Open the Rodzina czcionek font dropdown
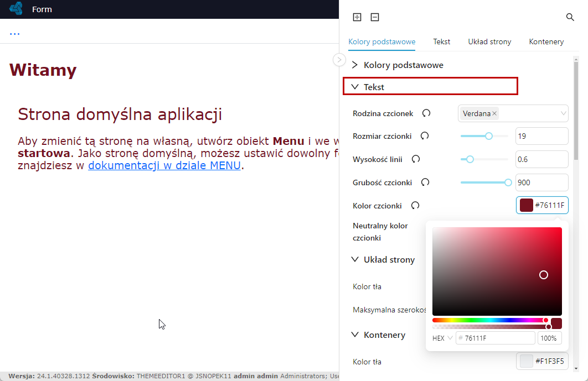Image resolution: width=588 pixels, height=381 pixels. 513,113
